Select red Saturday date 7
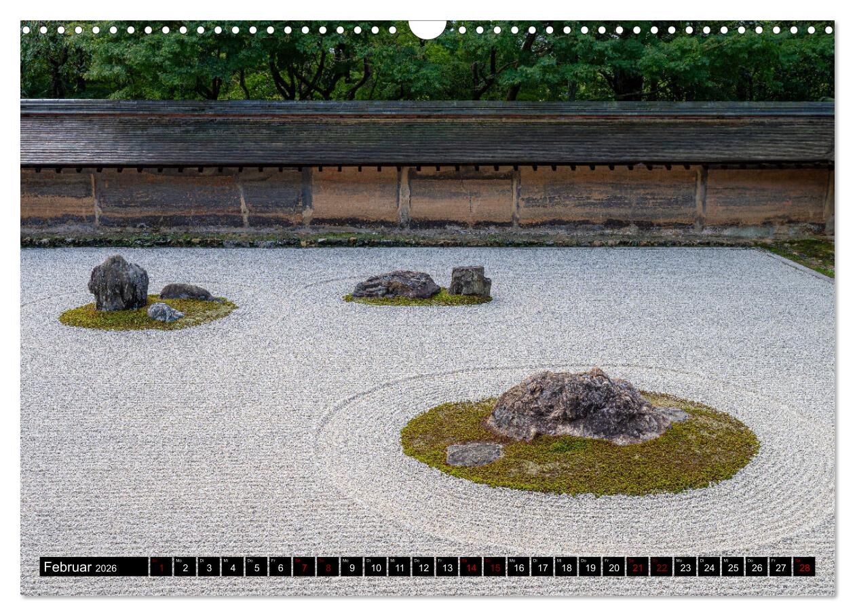This screenshot has width=855, height=616. pos(303,567)
